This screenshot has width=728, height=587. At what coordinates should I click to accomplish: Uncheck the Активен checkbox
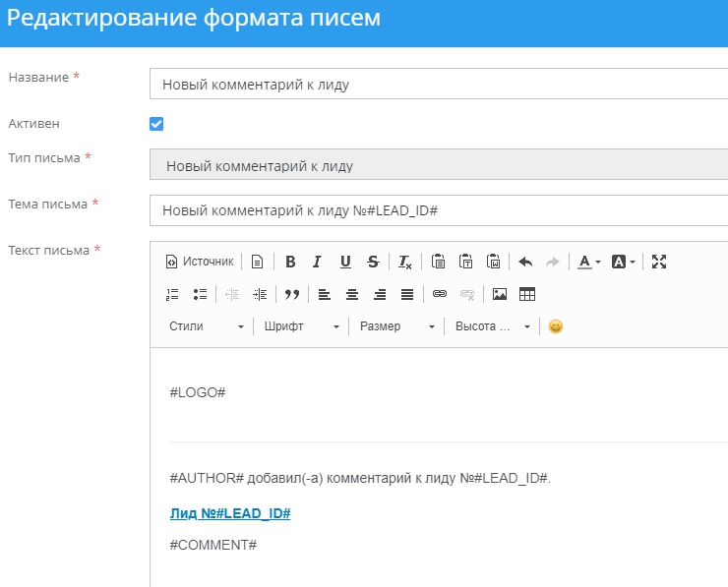(x=156, y=124)
